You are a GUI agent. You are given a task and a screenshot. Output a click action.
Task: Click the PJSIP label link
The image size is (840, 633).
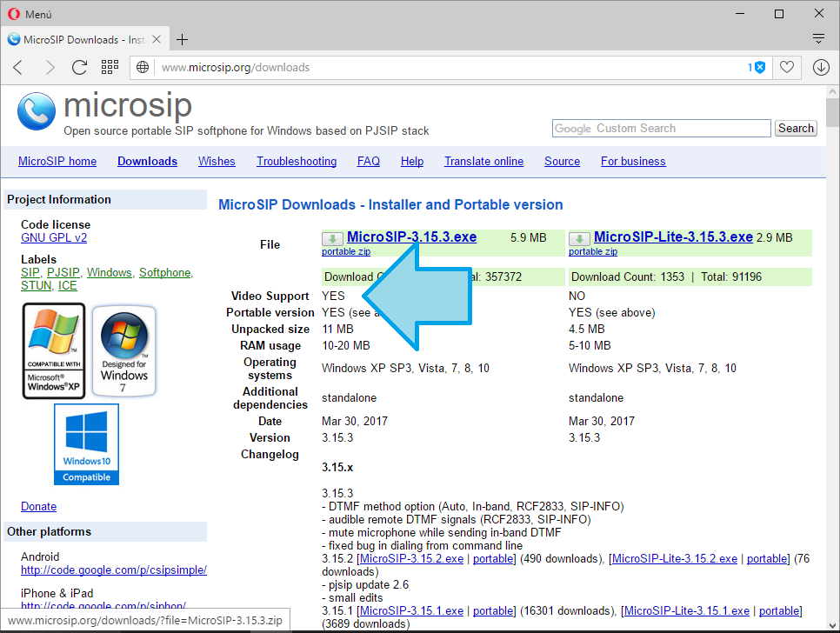tap(63, 272)
